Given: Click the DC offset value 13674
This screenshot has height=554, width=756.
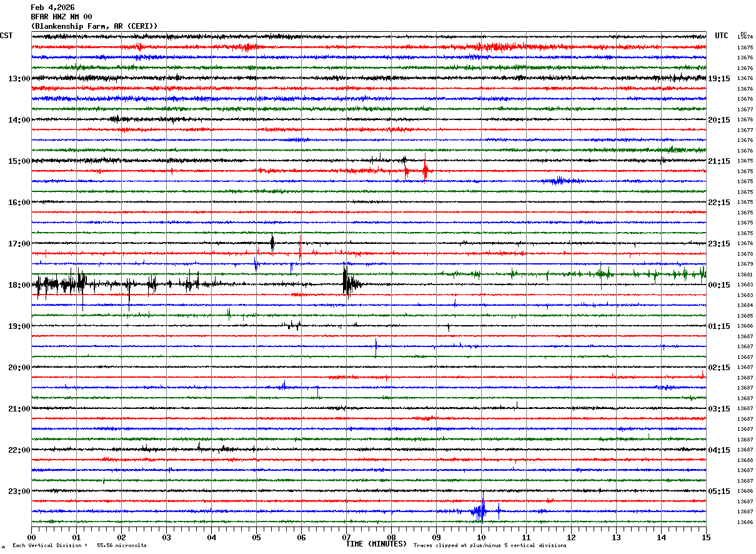Looking at the screenshot, I should [x=745, y=38].
